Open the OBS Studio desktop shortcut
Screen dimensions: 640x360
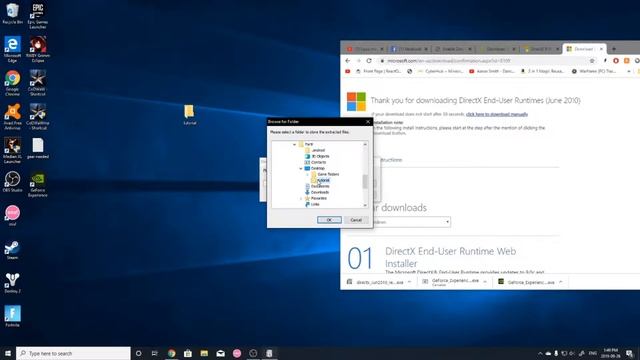[x=12, y=182]
